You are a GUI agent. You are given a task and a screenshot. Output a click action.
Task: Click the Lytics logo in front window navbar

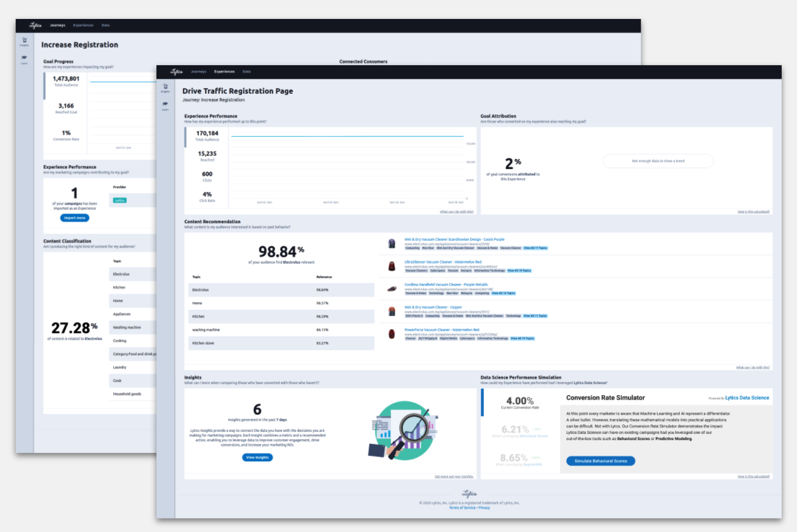[177, 72]
